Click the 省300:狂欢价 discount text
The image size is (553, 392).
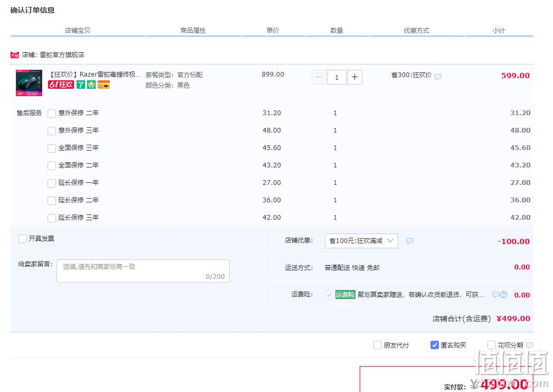411,75
